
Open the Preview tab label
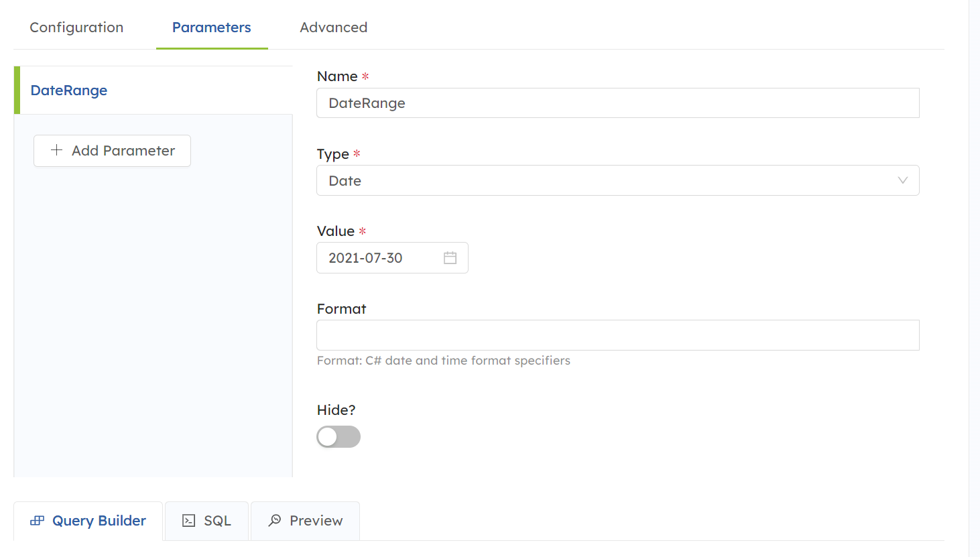click(x=316, y=521)
